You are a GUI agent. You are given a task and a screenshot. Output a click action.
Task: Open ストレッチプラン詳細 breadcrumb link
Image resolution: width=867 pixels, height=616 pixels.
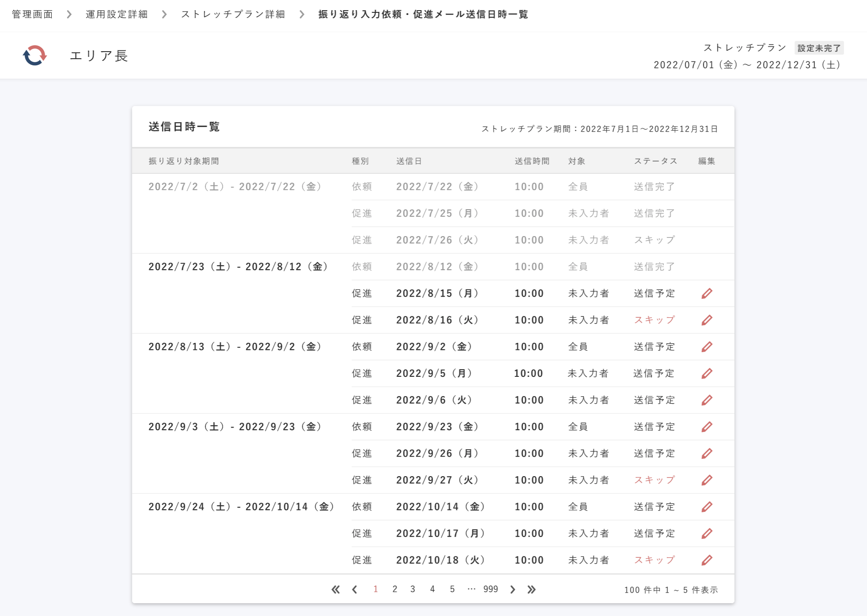pos(233,15)
